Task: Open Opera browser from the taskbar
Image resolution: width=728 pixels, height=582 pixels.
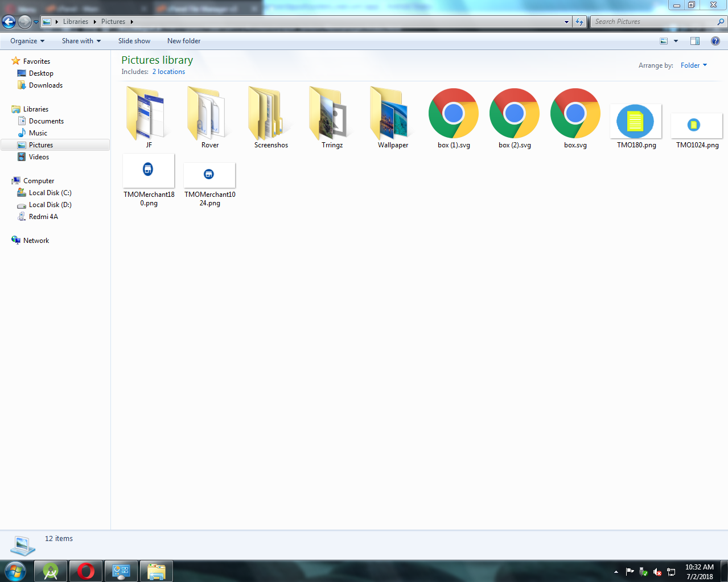Action: 86,571
